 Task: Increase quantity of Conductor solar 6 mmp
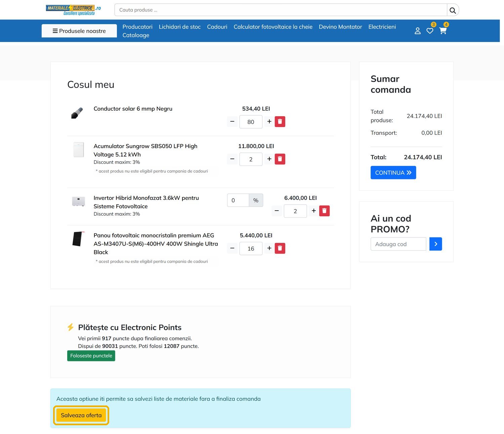click(269, 122)
